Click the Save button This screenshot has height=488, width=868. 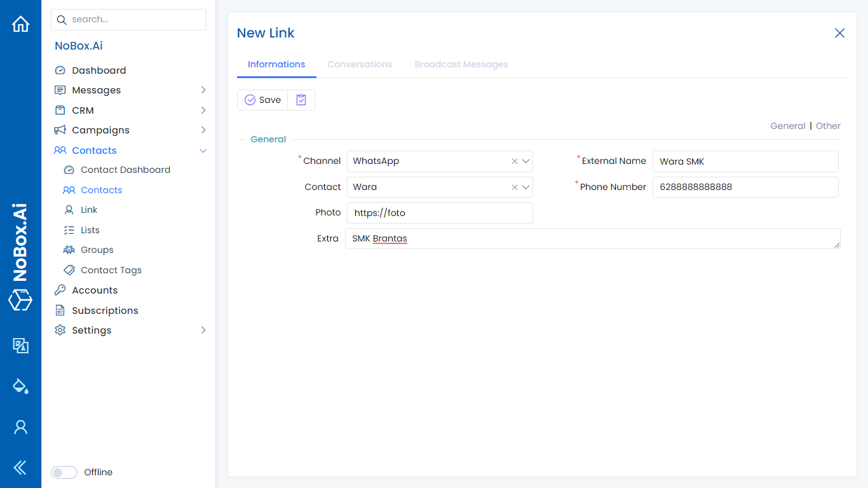pos(262,100)
